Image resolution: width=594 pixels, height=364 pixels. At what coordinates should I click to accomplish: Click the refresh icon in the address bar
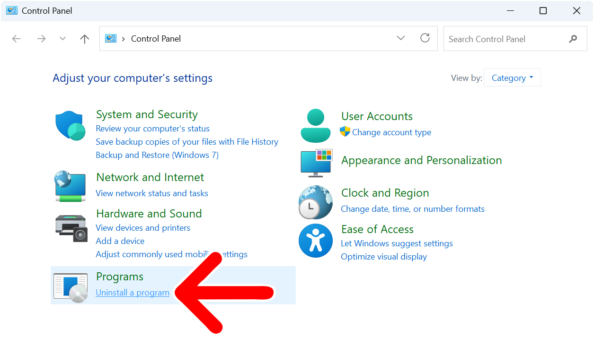click(425, 39)
